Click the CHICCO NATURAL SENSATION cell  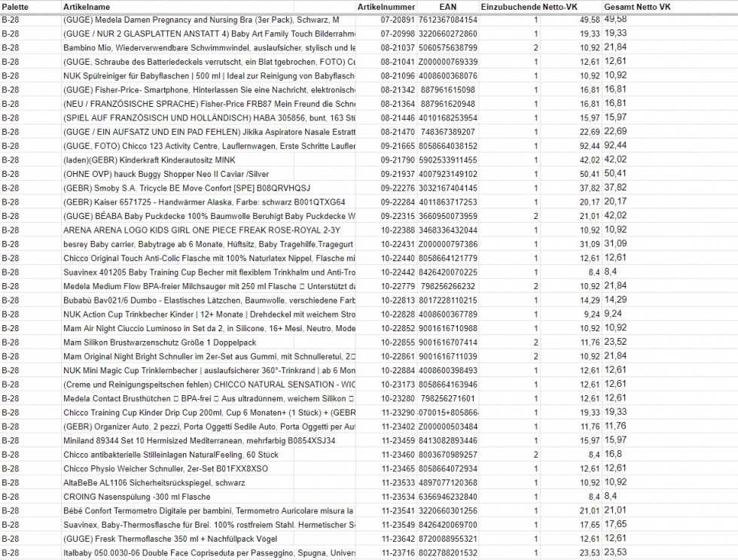209,385
